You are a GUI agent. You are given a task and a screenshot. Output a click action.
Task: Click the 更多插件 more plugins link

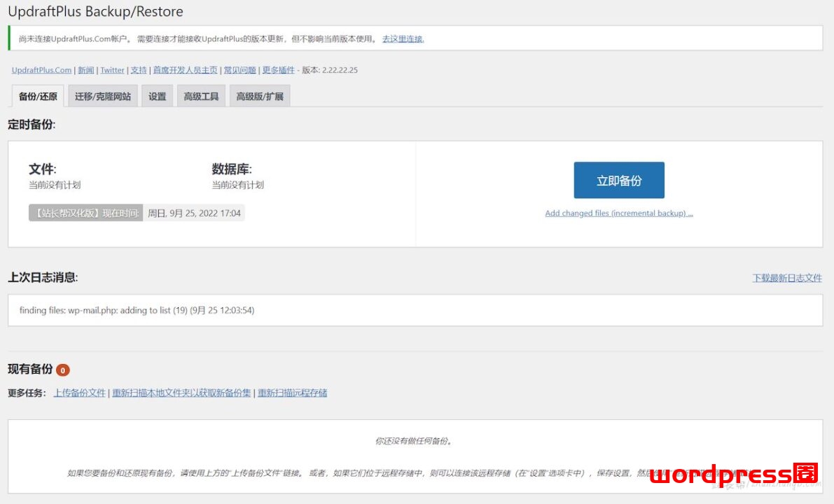(278, 70)
